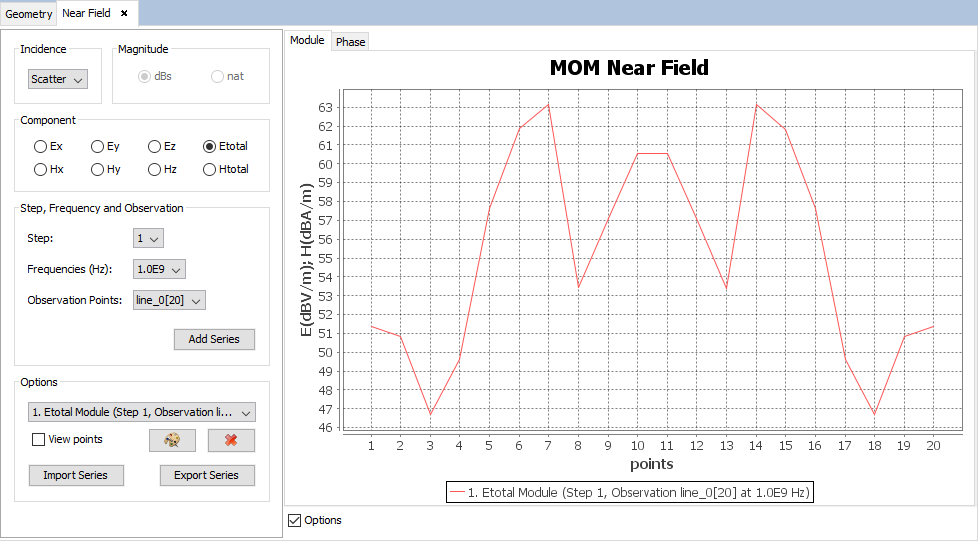Switch to the Phase chart tab

coord(350,42)
